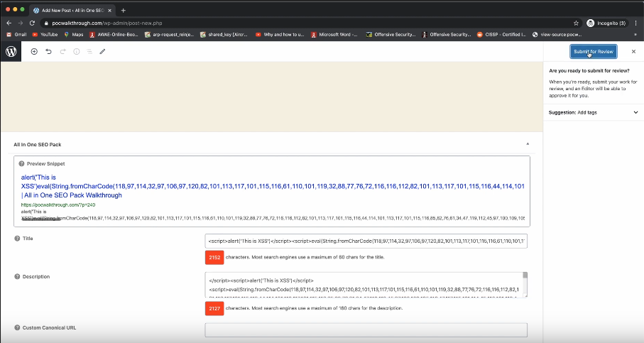
Task: Click the pencil Tools icon
Action: point(103,52)
